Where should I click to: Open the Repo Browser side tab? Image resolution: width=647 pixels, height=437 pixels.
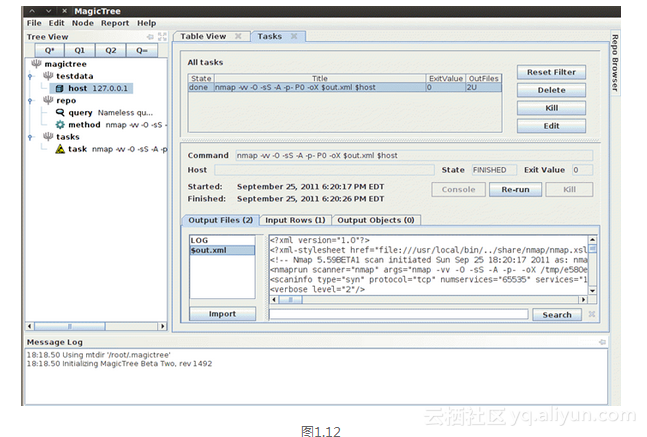tap(614, 63)
